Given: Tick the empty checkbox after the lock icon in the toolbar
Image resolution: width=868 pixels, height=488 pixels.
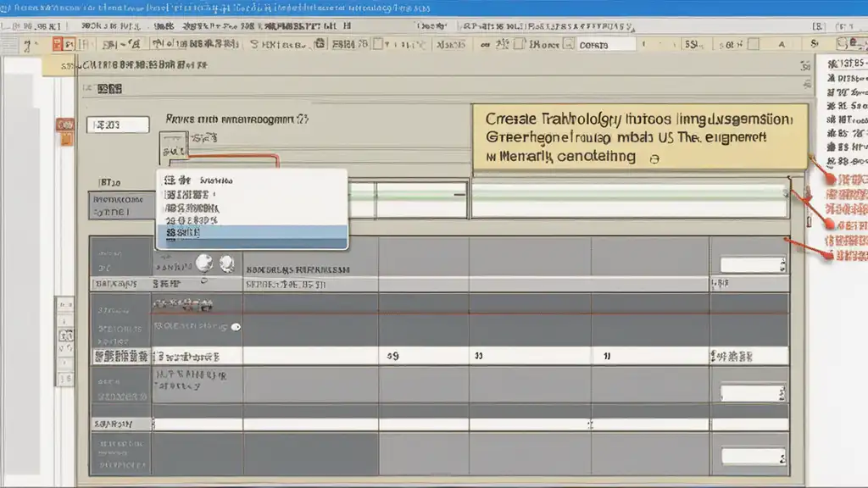Looking at the screenshot, I should 377,44.
